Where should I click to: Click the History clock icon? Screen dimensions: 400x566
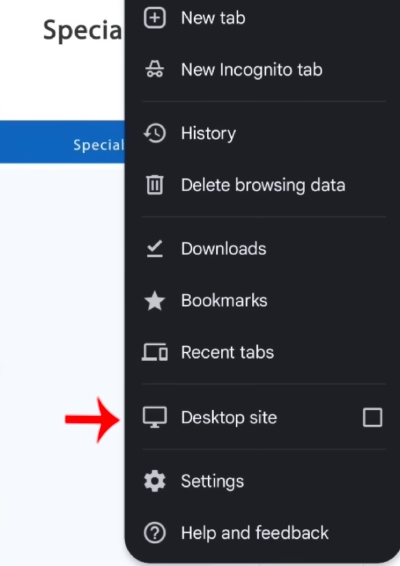[155, 133]
